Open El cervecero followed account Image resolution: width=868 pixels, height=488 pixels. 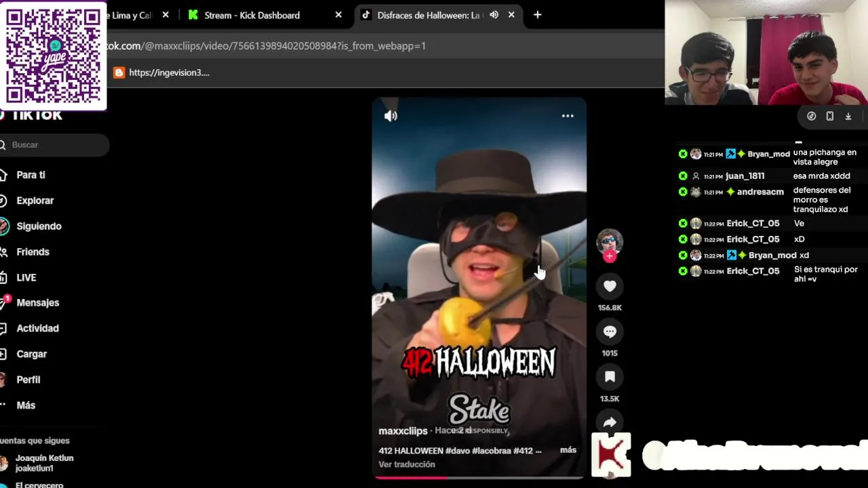39,485
